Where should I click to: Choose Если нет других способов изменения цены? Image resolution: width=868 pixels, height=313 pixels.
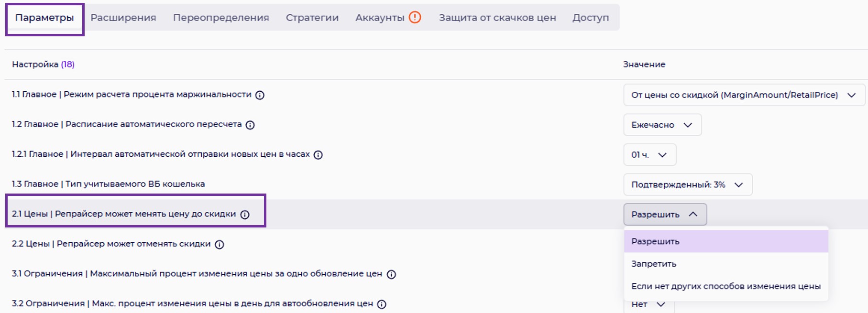tap(725, 286)
